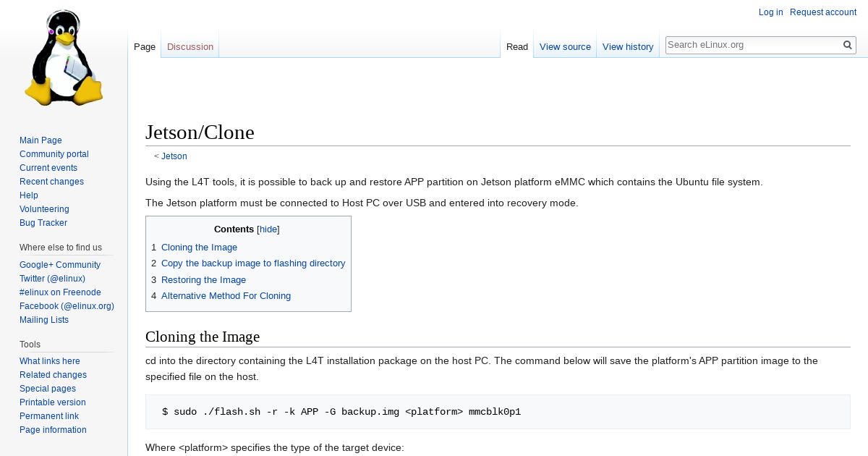This screenshot has width=868, height=456.
Task: Click the search magnifier icon
Action: [x=848, y=45]
